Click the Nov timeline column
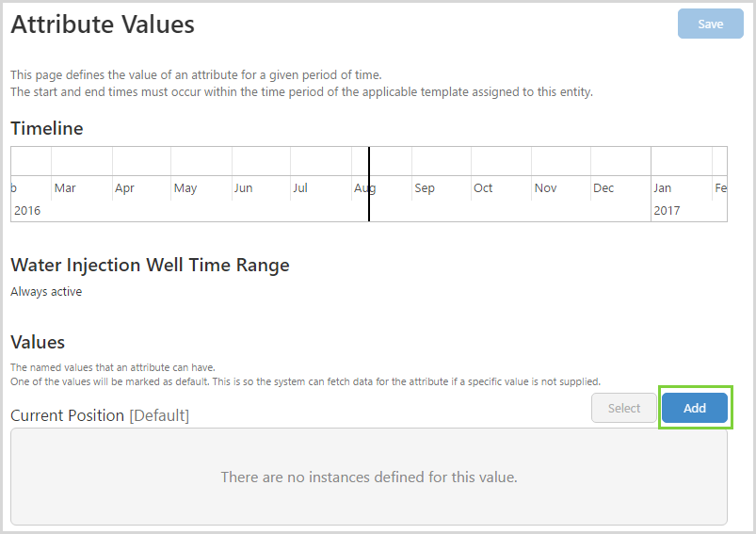 tap(545, 188)
